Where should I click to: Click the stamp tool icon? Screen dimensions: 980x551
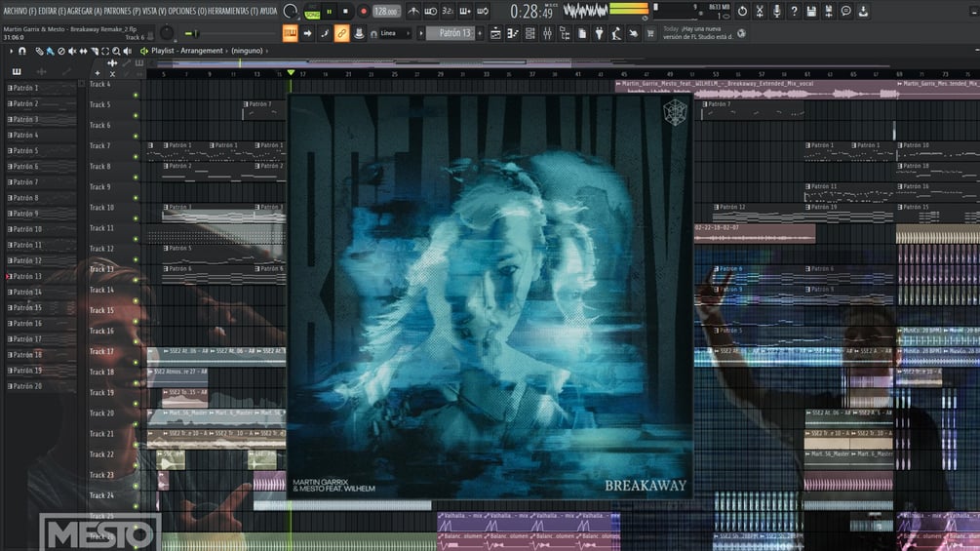(359, 33)
